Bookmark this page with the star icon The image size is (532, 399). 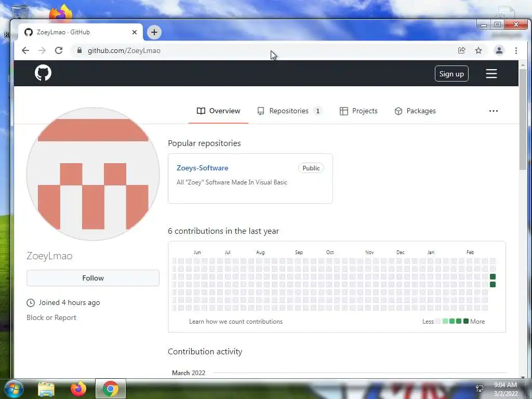(x=478, y=50)
